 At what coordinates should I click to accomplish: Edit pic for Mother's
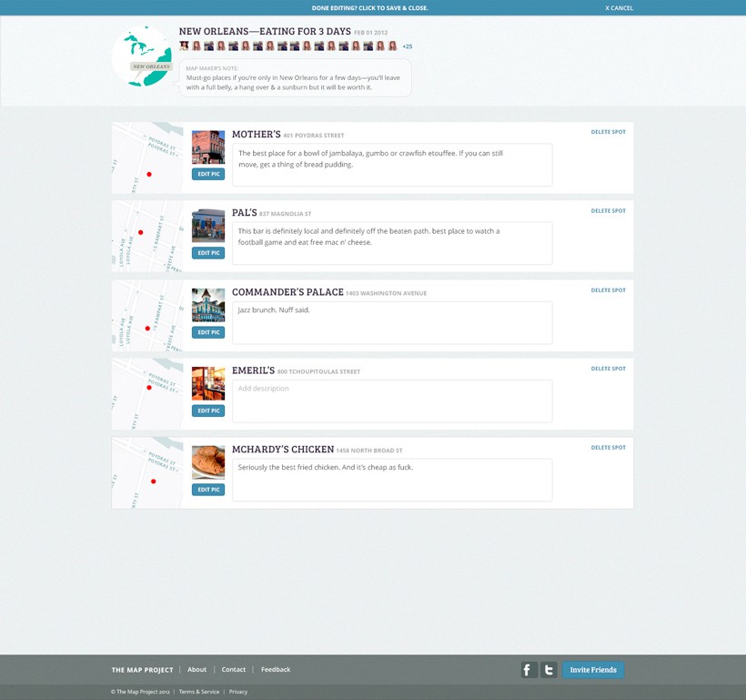click(208, 174)
